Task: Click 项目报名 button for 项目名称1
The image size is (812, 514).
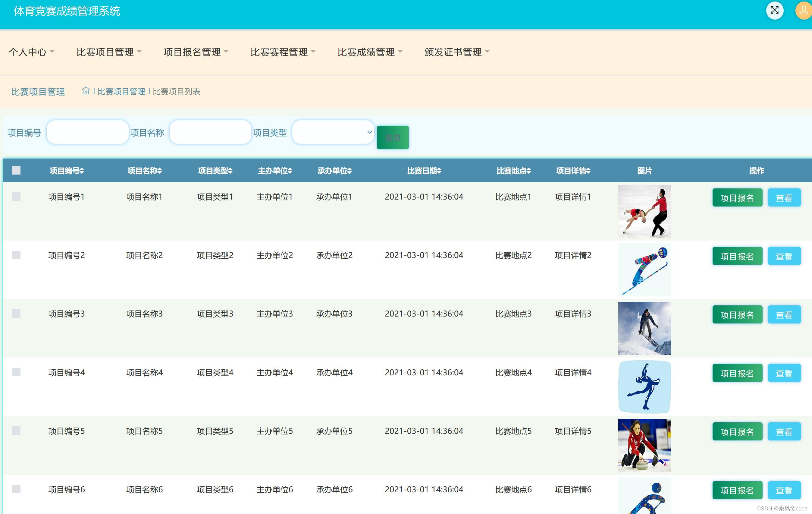Action: [x=737, y=197]
